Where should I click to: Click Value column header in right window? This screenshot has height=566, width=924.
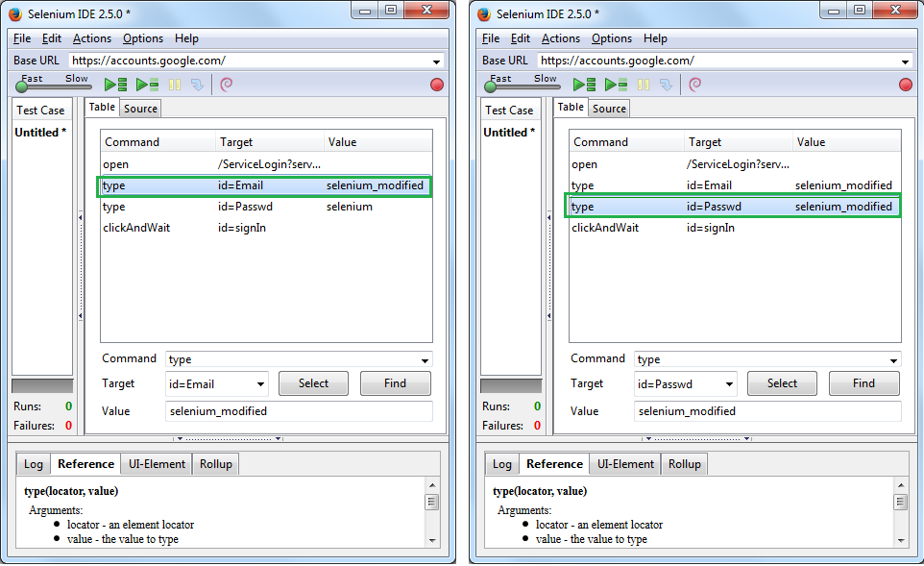click(x=846, y=142)
